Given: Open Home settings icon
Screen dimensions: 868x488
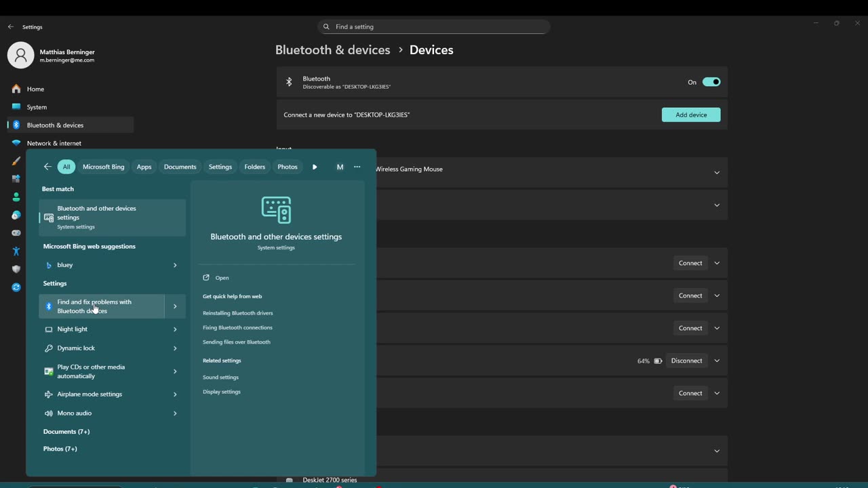Looking at the screenshot, I should tap(16, 89).
